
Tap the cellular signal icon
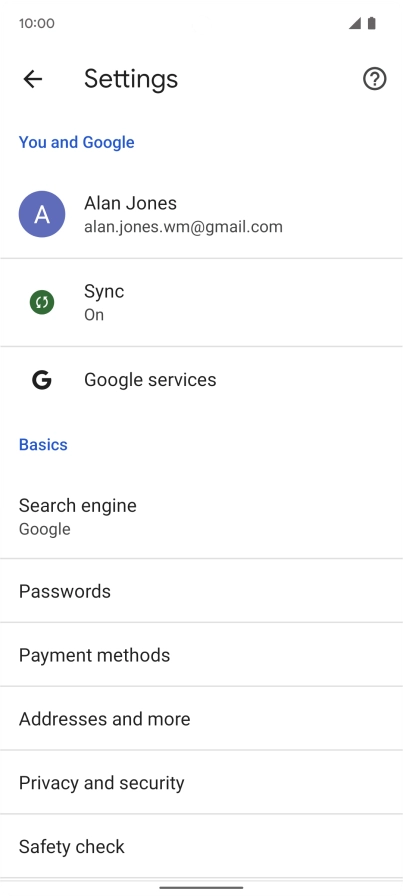[354, 23]
